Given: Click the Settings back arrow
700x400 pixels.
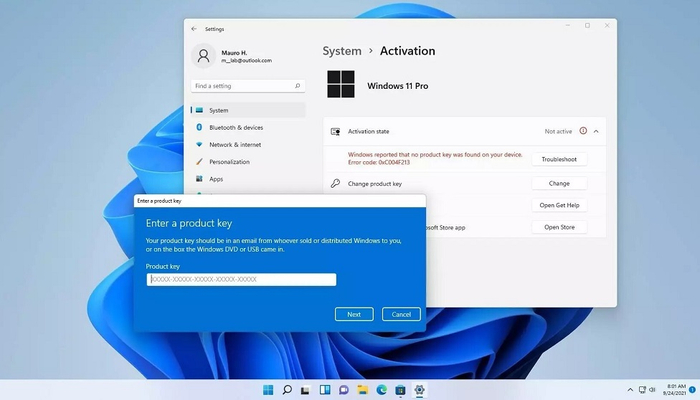Looking at the screenshot, I should [194, 29].
